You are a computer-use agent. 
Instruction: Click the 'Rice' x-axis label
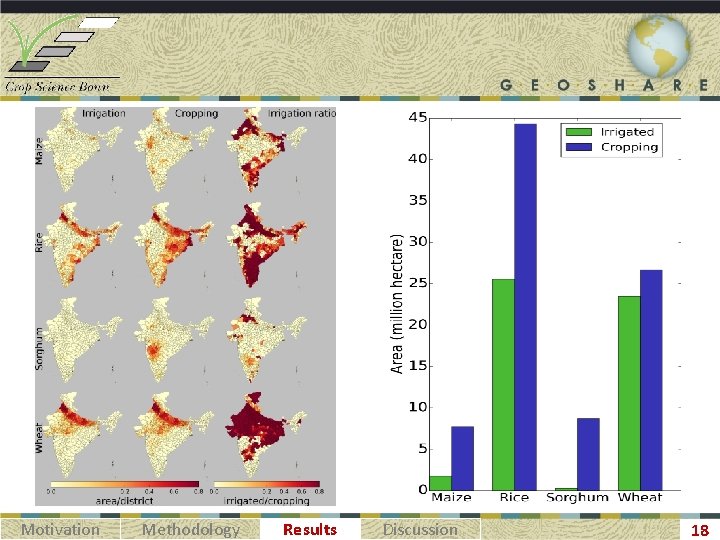(x=514, y=497)
